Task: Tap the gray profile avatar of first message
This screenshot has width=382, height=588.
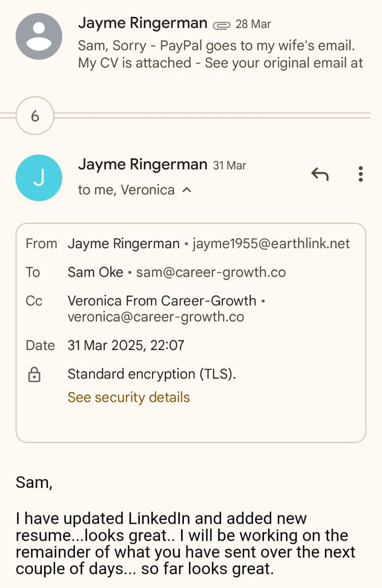Action: click(x=39, y=36)
